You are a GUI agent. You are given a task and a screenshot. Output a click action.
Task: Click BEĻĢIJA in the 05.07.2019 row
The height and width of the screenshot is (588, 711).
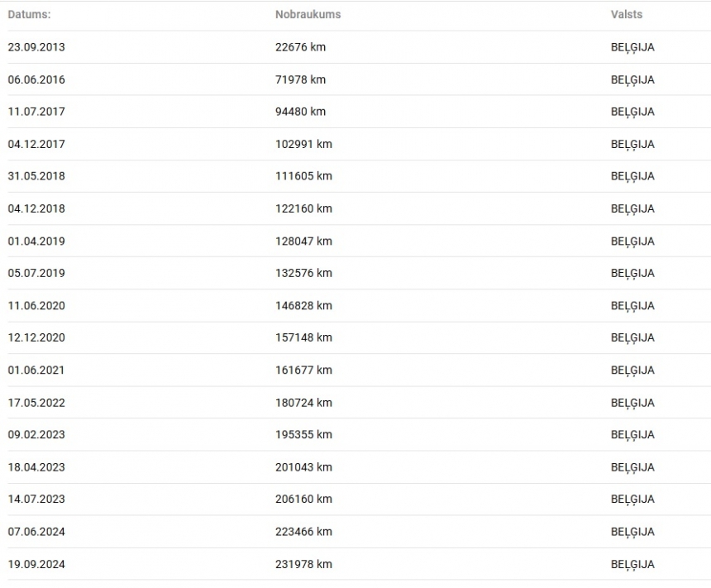[632, 273]
